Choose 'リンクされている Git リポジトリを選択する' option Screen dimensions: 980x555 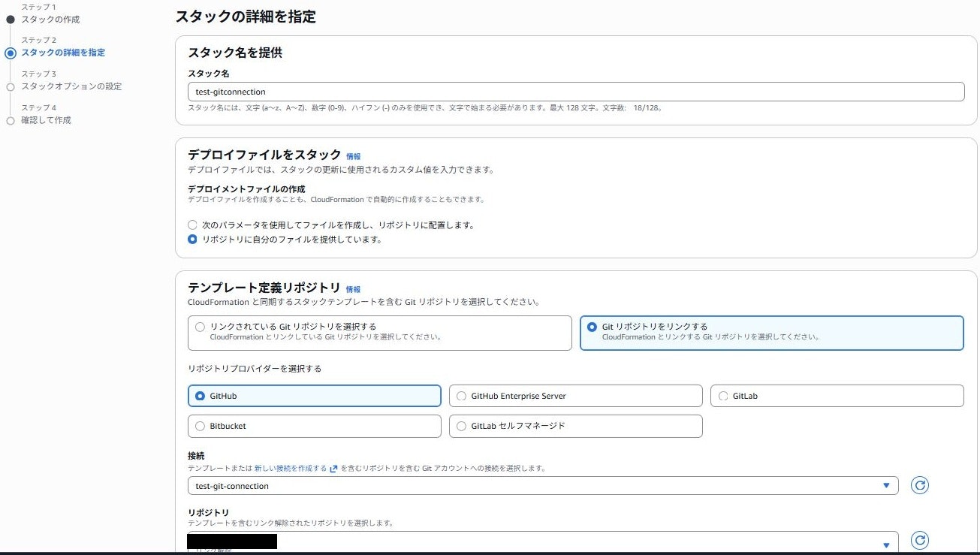[x=380, y=333]
